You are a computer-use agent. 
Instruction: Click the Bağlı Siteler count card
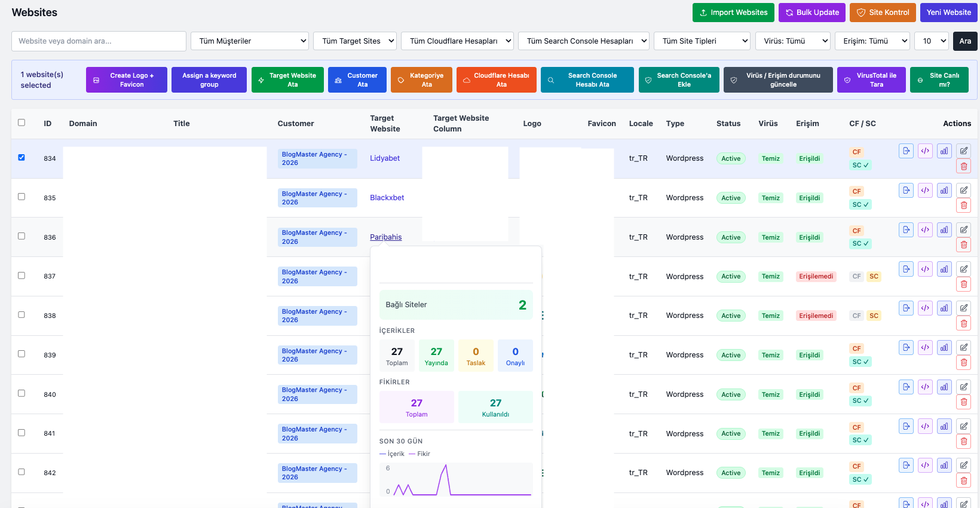[x=455, y=305]
